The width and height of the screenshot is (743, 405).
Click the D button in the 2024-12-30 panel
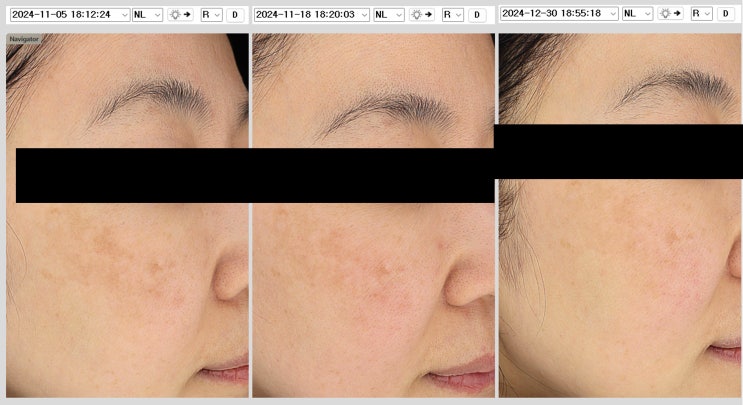725,13
